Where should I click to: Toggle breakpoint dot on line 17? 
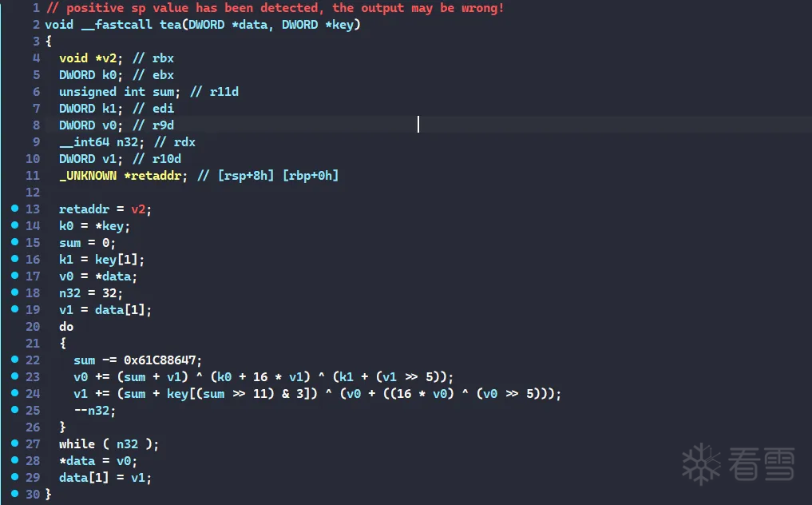[15, 276]
